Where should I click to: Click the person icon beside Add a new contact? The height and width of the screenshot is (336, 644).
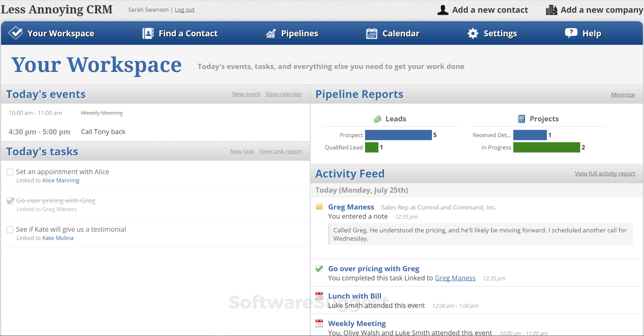[443, 10]
